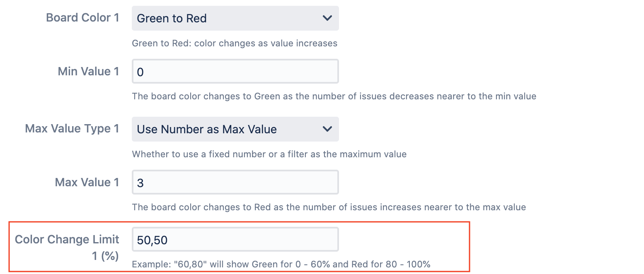644x274 pixels.
Task: Click the chevron icon on Max Value Type 1 dropdown
Action: tap(327, 129)
